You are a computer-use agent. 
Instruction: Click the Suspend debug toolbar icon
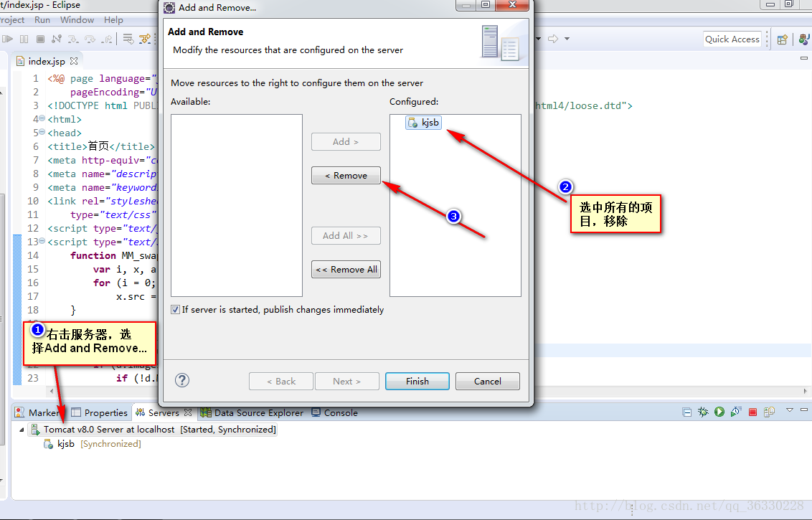point(24,39)
